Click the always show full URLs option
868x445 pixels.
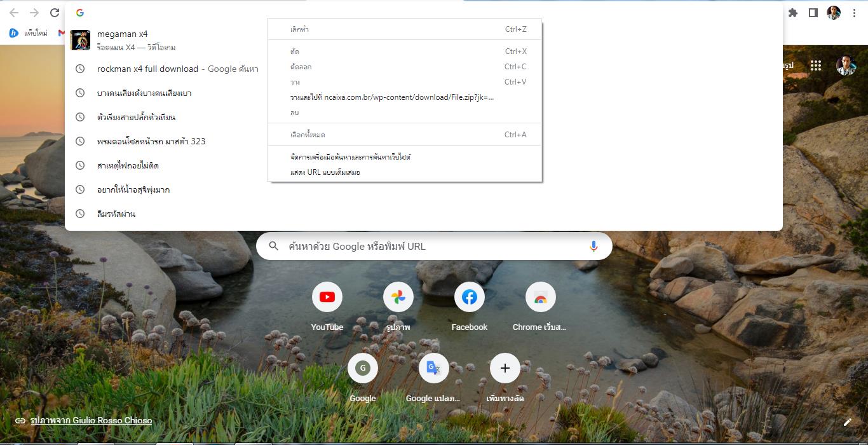tap(325, 172)
